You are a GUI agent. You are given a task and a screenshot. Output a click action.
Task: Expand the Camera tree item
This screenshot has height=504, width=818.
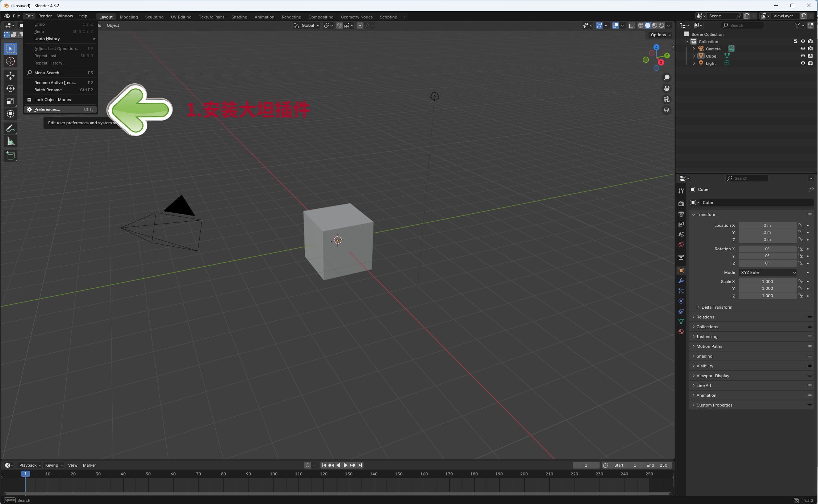[694, 49]
